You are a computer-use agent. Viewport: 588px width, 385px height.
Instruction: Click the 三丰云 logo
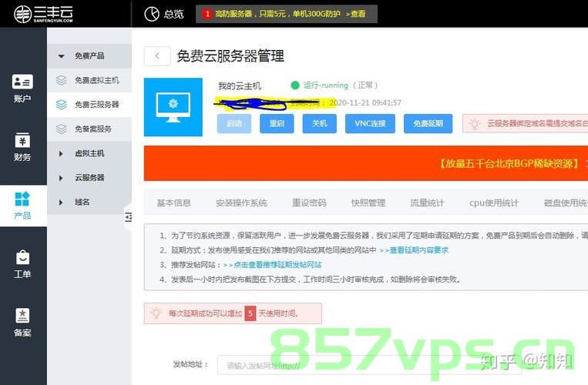tap(43, 14)
